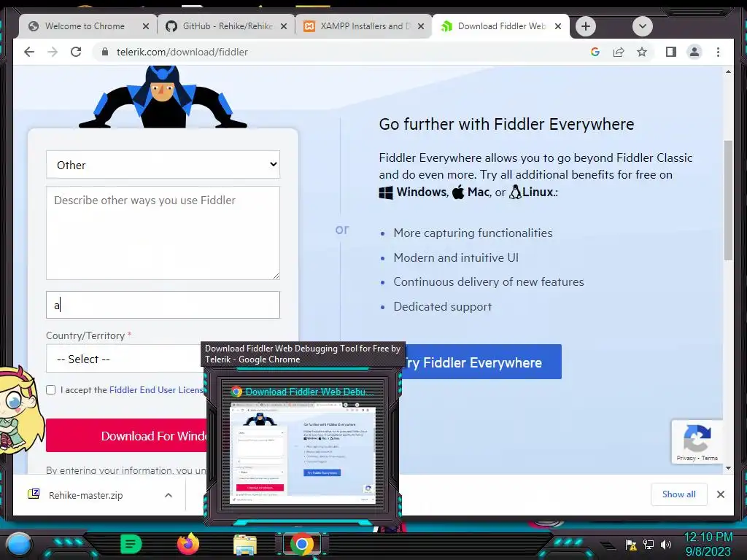Click the 'Dedicated support' bullet text

click(x=443, y=307)
